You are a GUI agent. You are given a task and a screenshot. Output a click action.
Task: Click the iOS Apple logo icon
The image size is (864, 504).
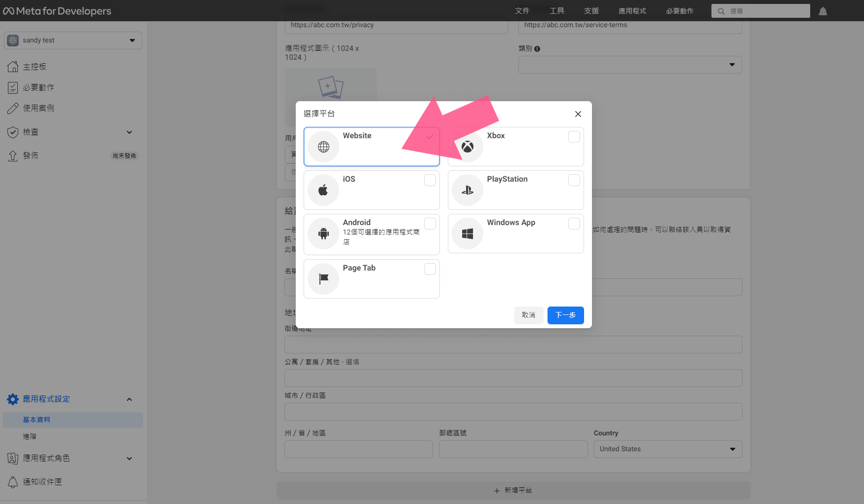(323, 190)
